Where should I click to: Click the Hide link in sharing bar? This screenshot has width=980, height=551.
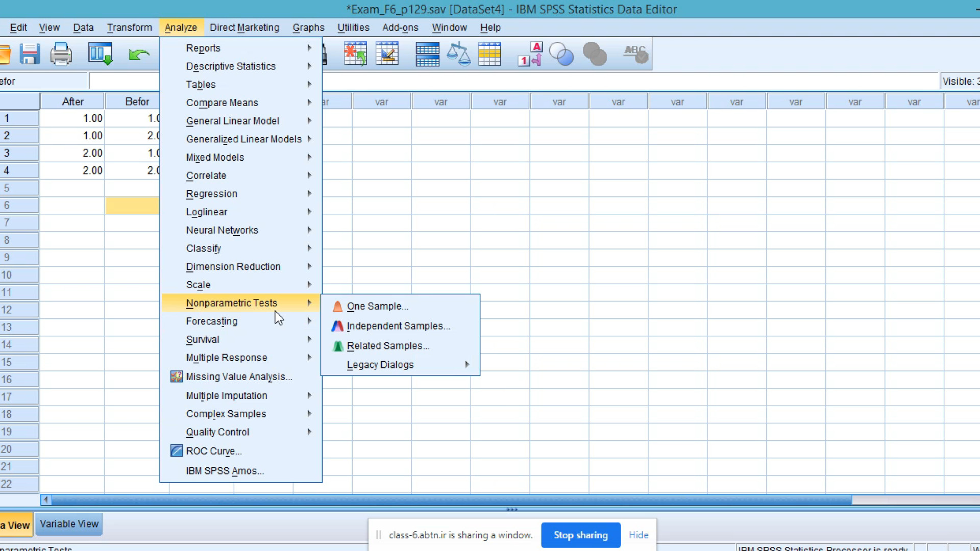point(638,535)
